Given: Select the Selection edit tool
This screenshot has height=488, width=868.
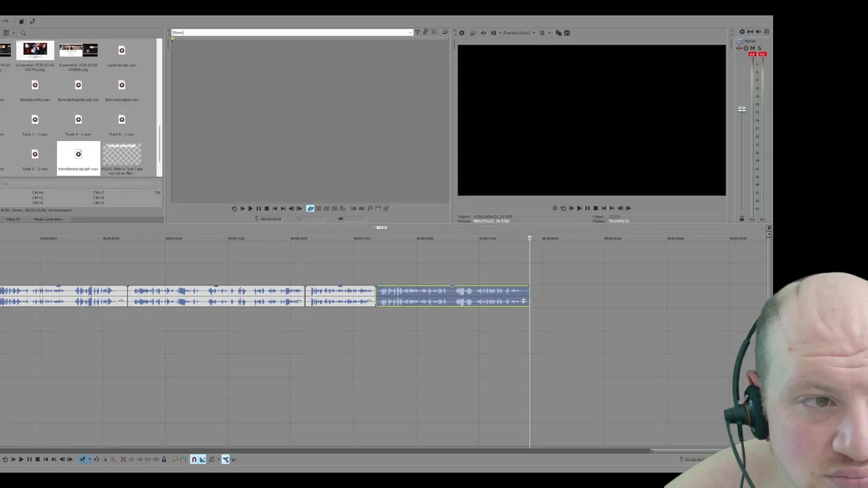Looking at the screenshot, I should 104,460.
